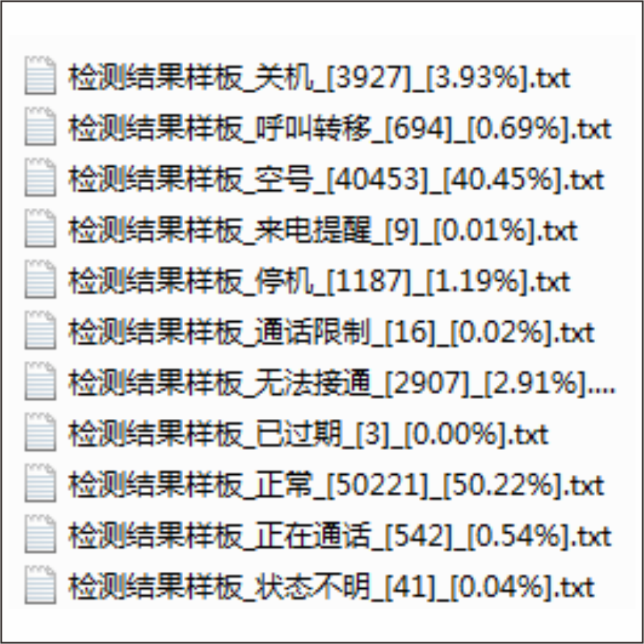Select the icon for 通话限制 file
The height and width of the screenshot is (644, 644).
[x=40, y=330]
